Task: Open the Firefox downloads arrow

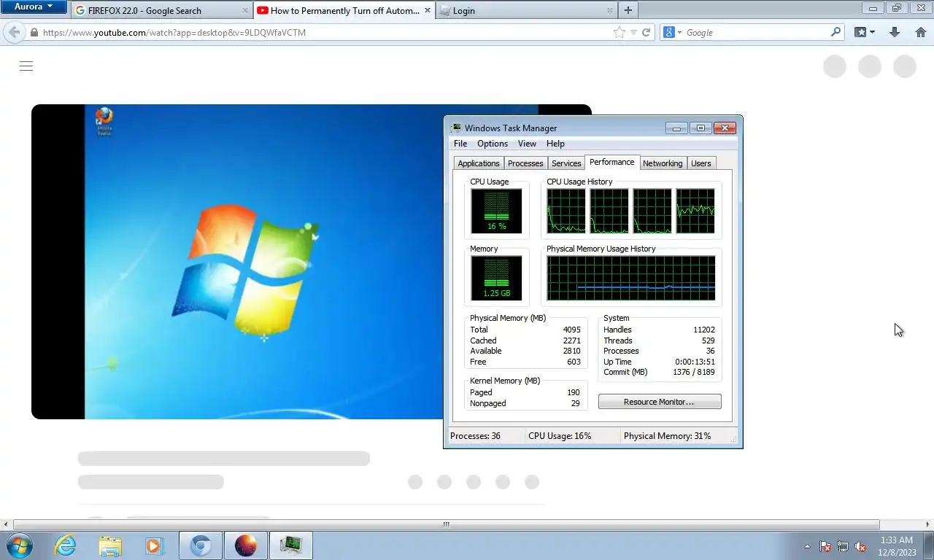Action: [x=895, y=32]
